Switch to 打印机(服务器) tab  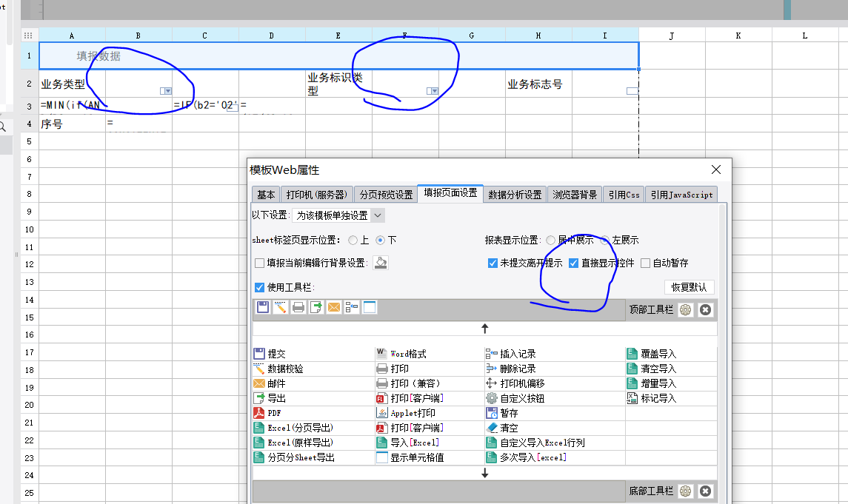tap(317, 195)
